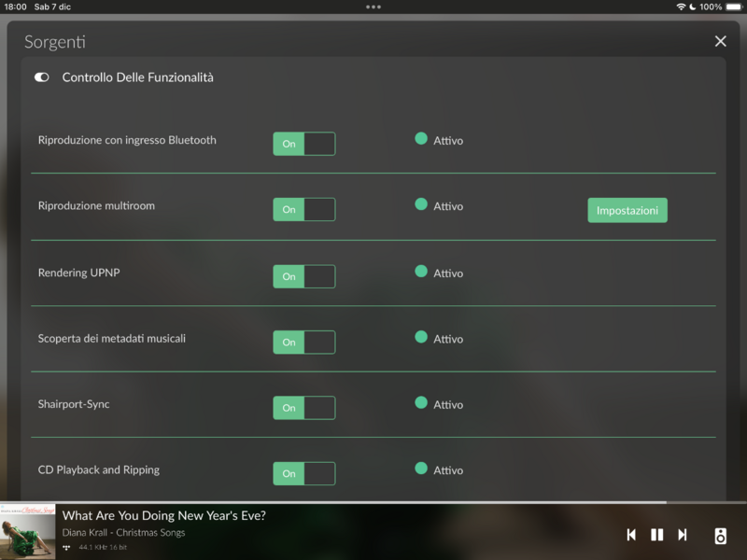Toggle the Riproduzione multiroom switch
The height and width of the screenshot is (560, 747).
click(303, 209)
